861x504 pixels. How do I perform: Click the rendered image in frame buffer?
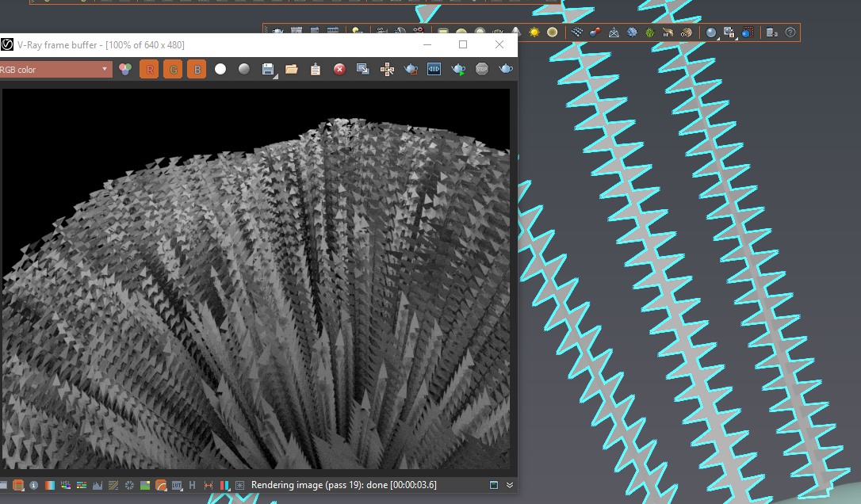255,277
